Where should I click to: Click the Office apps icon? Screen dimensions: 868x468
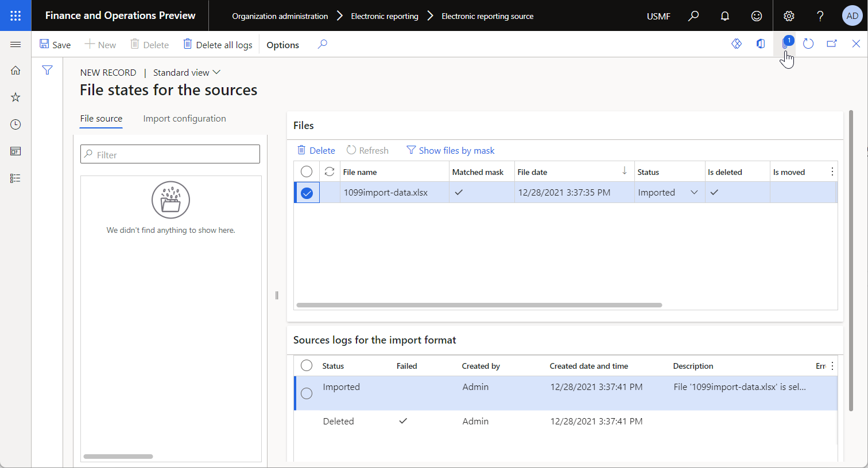click(x=760, y=43)
